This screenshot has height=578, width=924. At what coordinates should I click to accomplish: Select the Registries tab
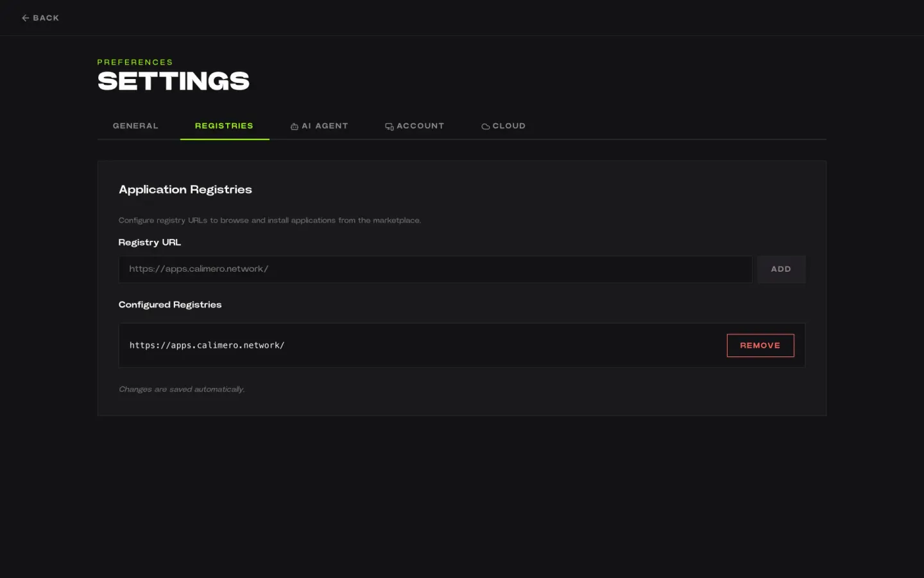point(224,126)
